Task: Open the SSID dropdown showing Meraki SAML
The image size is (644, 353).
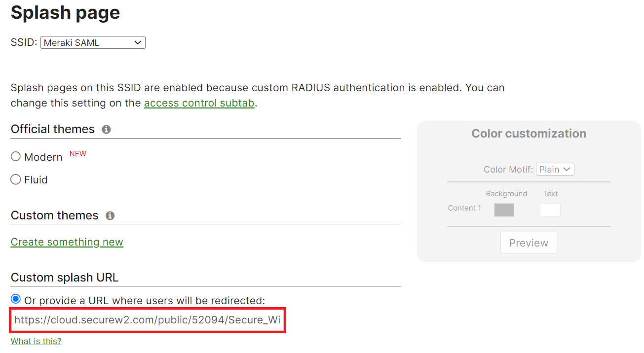Action: point(93,43)
